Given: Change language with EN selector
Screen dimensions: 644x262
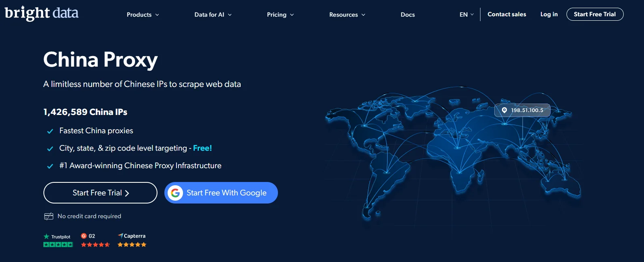Looking at the screenshot, I should pos(466,15).
